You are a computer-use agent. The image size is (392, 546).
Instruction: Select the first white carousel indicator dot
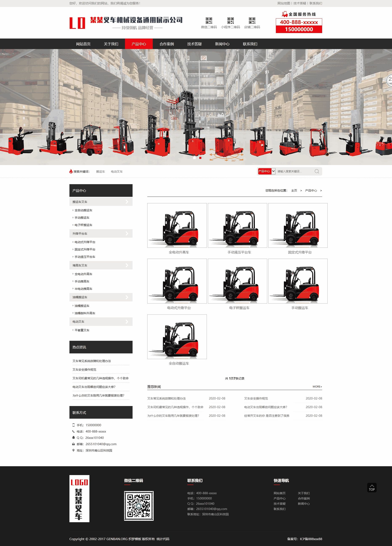pyautogui.click(x=194, y=158)
